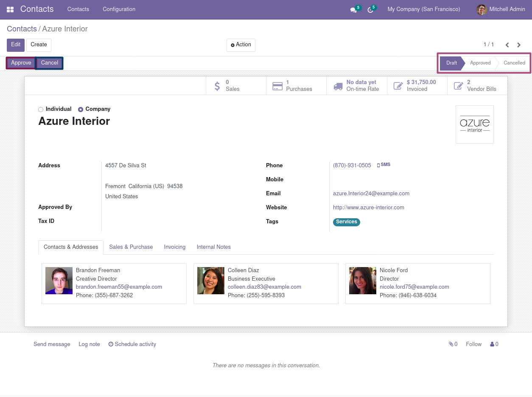Click Azure Interior record title
This screenshot has width=532, height=397.
74,121
